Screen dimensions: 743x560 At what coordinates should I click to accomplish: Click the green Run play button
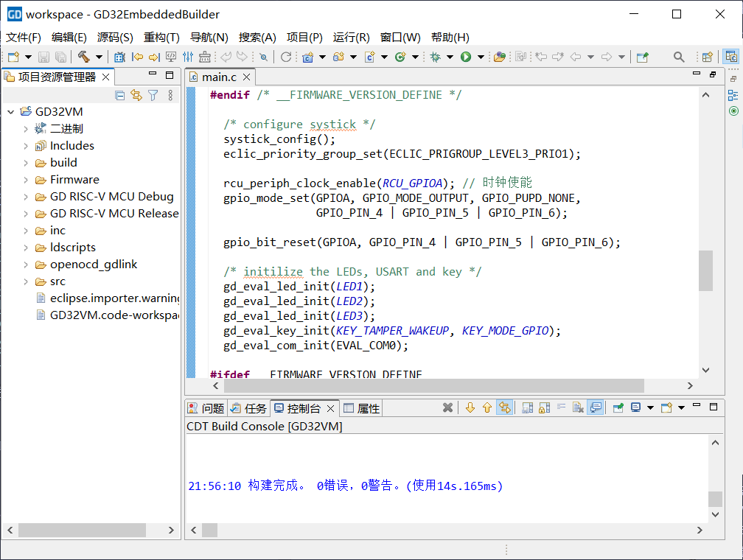point(466,57)
